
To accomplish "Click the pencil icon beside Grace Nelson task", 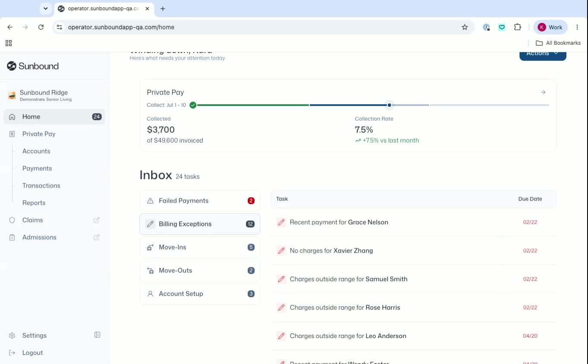I will (x=281, y=222).
